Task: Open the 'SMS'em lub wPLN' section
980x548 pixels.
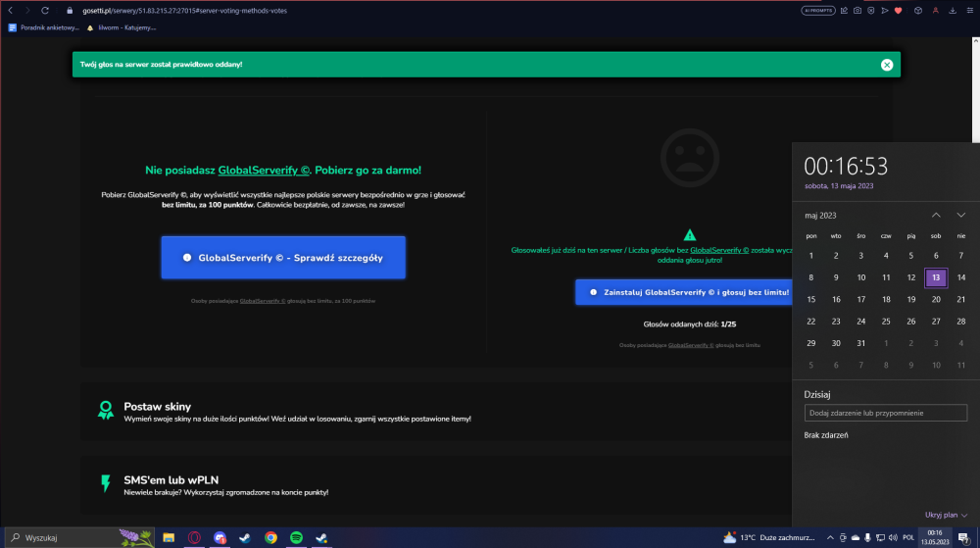Action: click(x=436, y=485)
